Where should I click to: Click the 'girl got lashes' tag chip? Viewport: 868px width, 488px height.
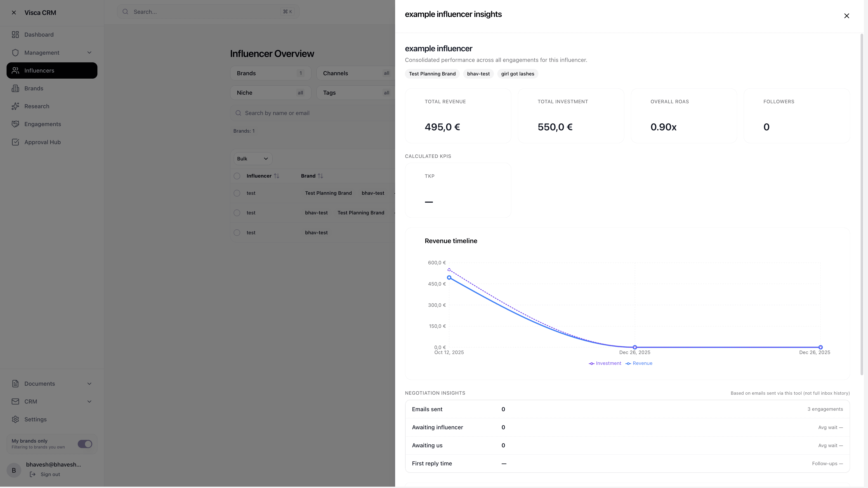(517, 73)
